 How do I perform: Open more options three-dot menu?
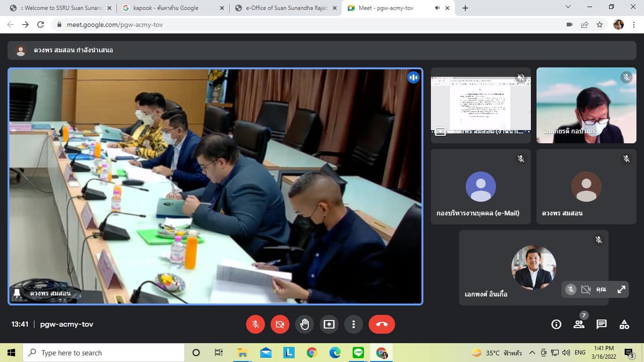[354, 324]
